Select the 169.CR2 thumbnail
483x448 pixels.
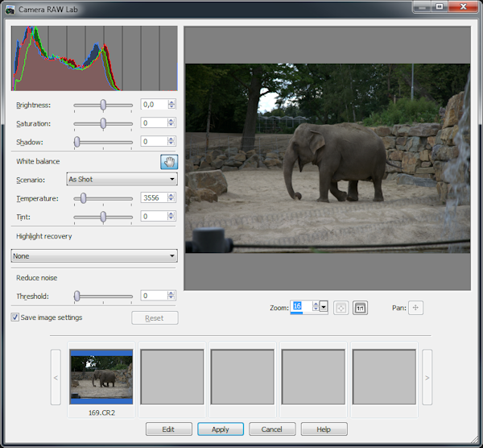click(102, 377)
